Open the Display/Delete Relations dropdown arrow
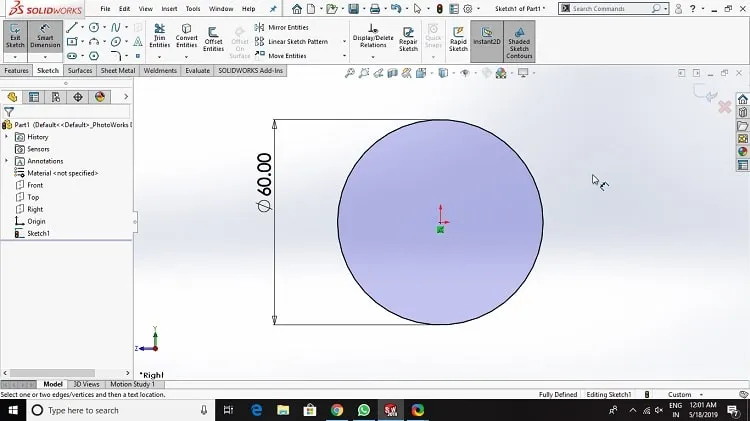Image resolution: width=750 pixels, height=421 pixels. coord(373,57)
